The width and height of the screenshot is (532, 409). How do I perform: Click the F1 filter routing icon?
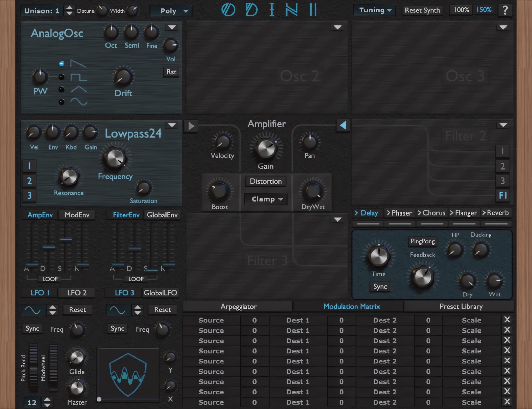(503, 196)
